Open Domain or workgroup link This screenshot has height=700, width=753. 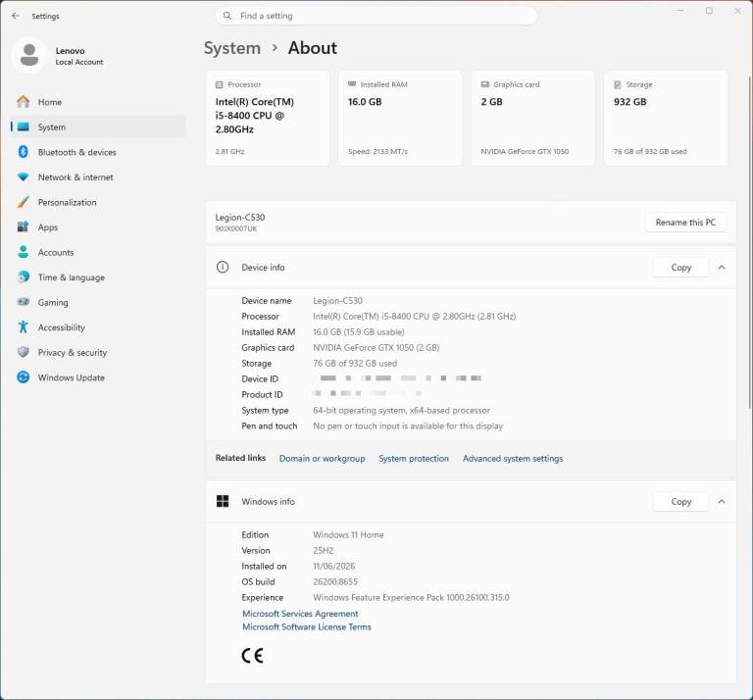click(323, 459)
